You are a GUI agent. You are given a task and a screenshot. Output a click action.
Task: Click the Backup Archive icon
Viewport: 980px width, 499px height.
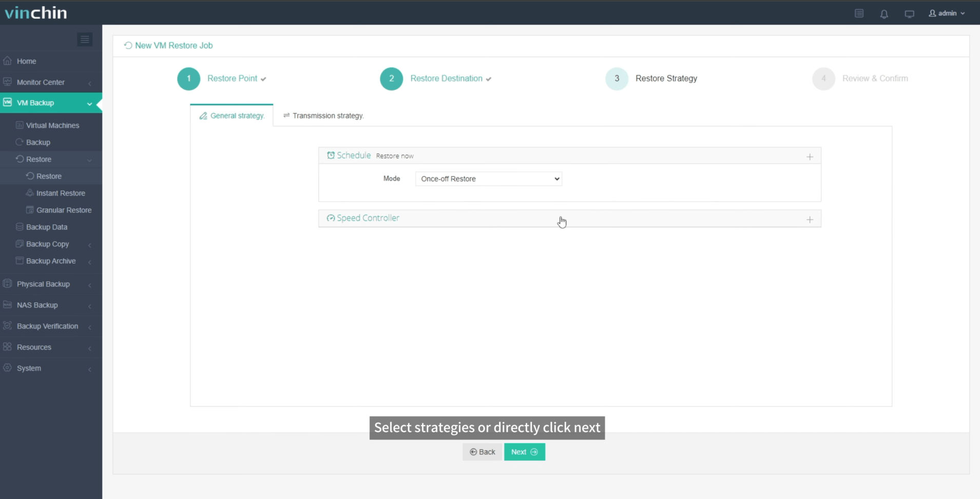point(20,260)
